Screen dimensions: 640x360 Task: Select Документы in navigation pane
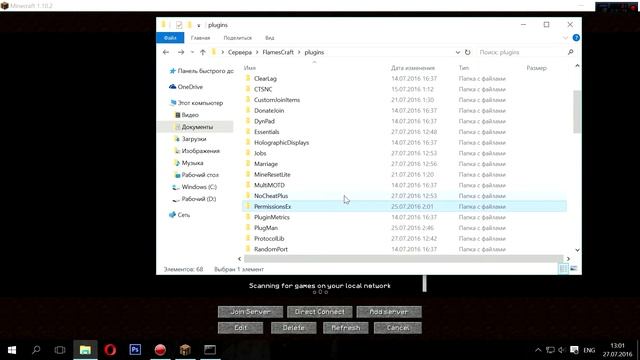click(197, 127)
